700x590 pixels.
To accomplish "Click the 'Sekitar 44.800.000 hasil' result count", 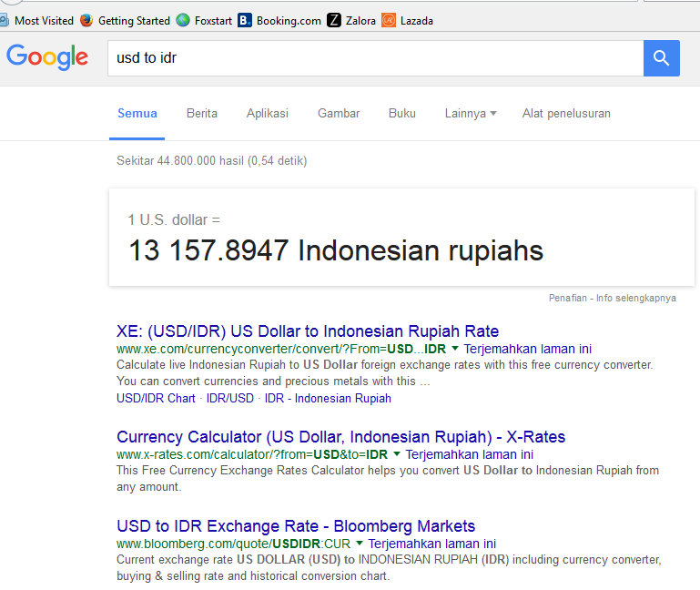I will [x=211, y=161].
